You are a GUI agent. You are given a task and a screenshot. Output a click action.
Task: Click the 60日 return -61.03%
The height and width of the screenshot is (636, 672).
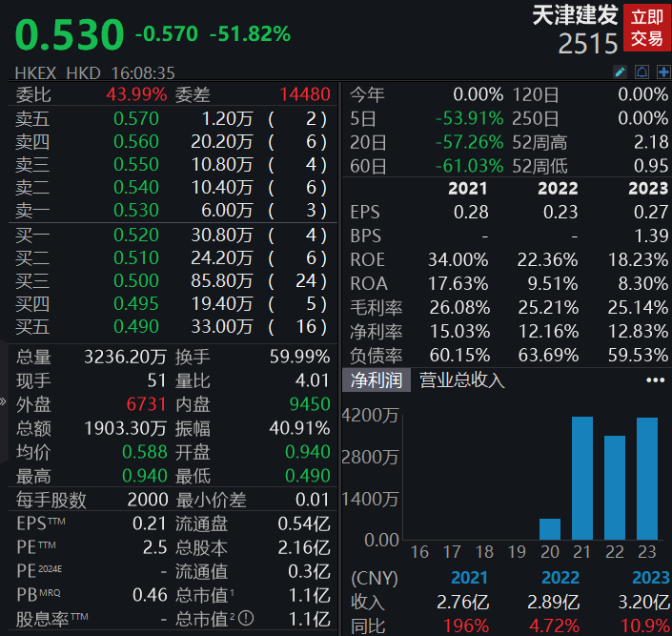pyautogui.click(x=470, y=166)
